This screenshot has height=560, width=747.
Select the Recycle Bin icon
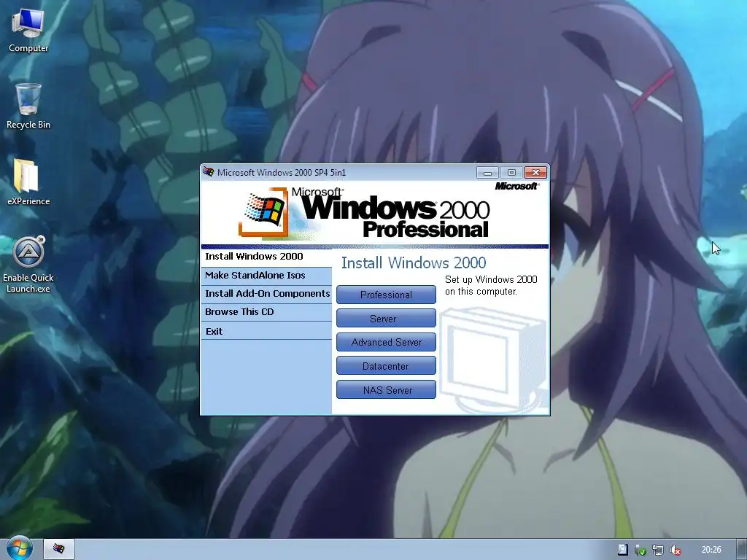tap(28, 106)
